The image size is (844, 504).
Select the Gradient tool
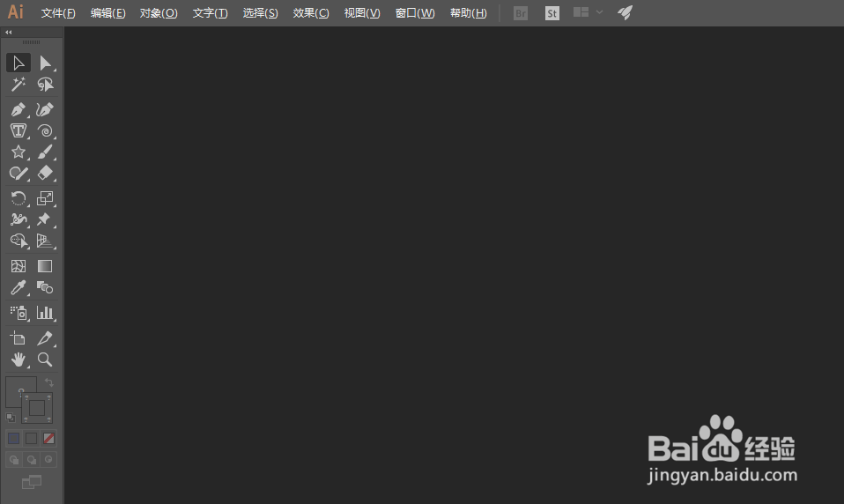point(45,266)
